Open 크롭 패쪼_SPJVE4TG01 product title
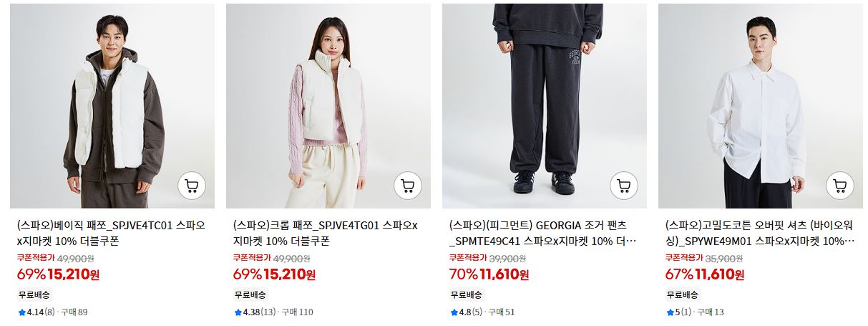 tap(326, 233)
